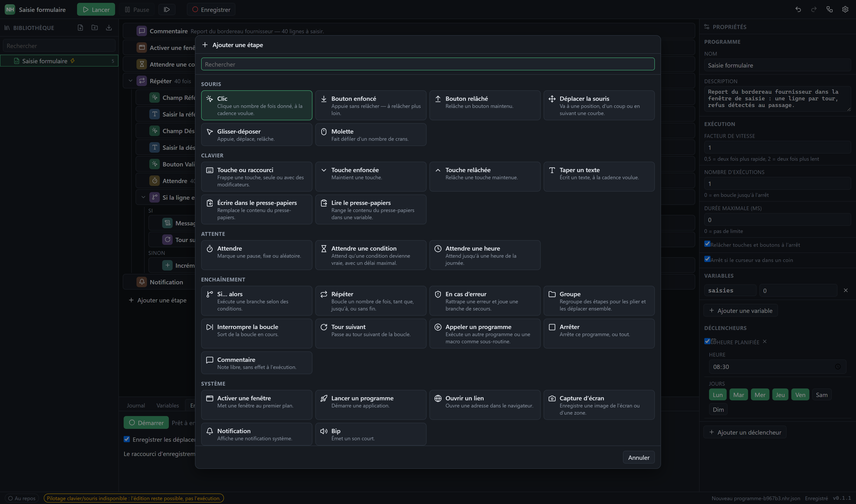Choose the Taper un texte step
The width and height of the screenshot is (856, 504).
[599, 177]
